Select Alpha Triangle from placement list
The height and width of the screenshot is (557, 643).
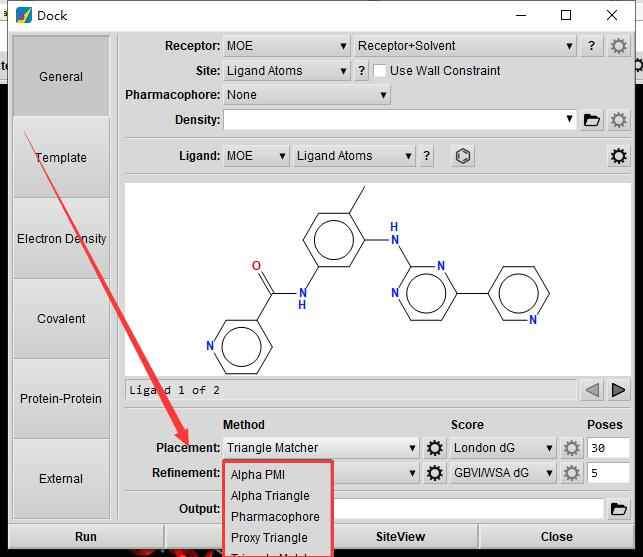click(x=270, y=496)
